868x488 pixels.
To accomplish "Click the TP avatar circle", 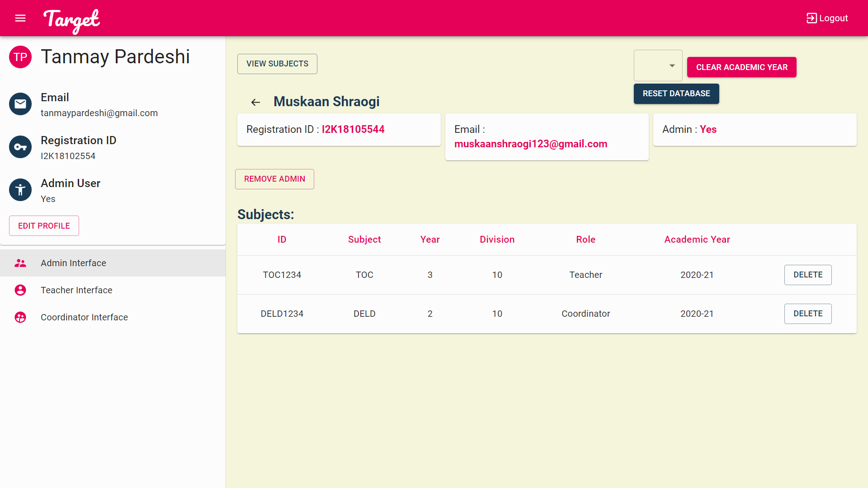I will pyautogui.click(x=20, y=57).
